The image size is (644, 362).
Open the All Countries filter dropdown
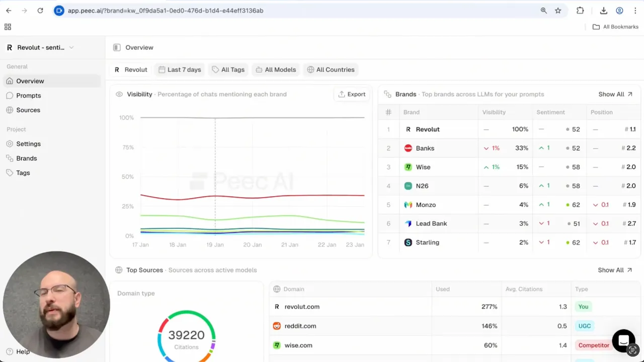click(x=331, y=69)
